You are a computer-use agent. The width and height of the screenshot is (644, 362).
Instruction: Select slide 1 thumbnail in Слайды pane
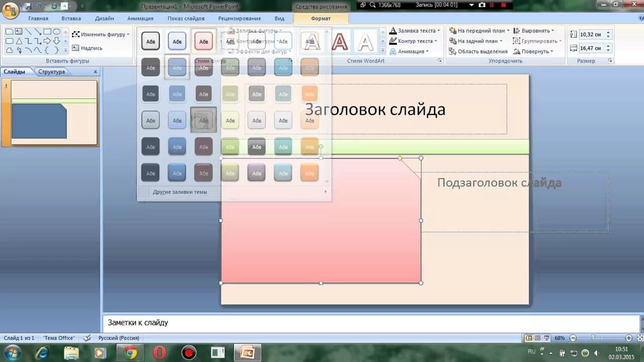coord(54,113)
